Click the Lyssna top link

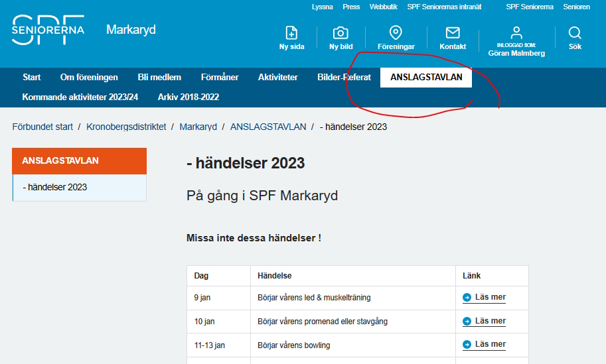click(x=323, y=7)
